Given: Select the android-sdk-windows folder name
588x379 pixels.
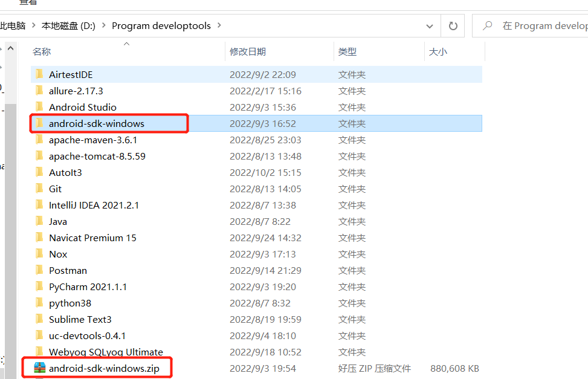Looking at the screenshot, I should click(x=96, y=123).
